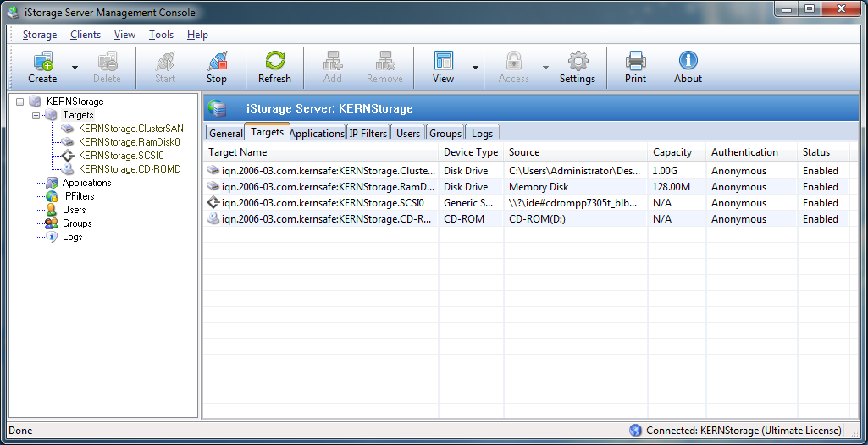Open the View menu in menu bar

pos(125,35)
